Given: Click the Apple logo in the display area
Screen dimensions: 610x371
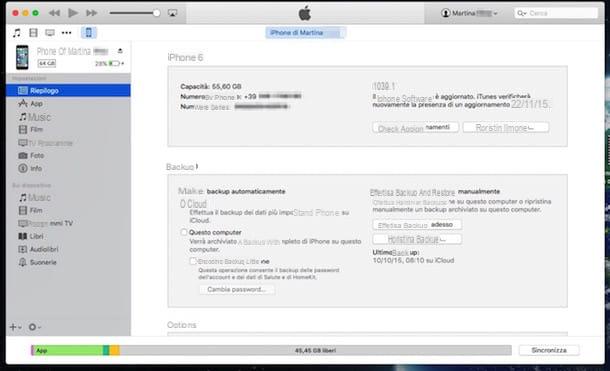Looking at the screenshot, I should (x=305, y=13).
